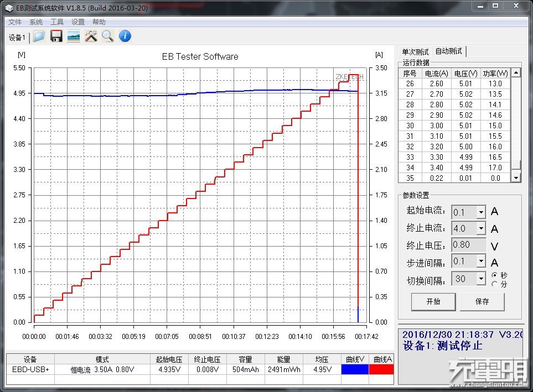Screen dimensions: 533x392
Task: Select the 秒 (seconds) radio button
Action: pos(494,275)
